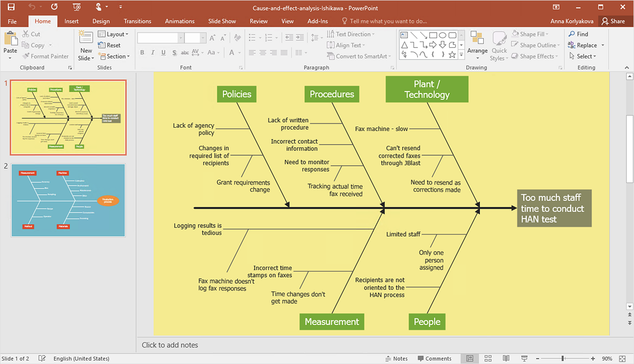Click the Save icon in the title bar
Image resolution: width=634 pixels, height=364 pixels.
(11, 7)
